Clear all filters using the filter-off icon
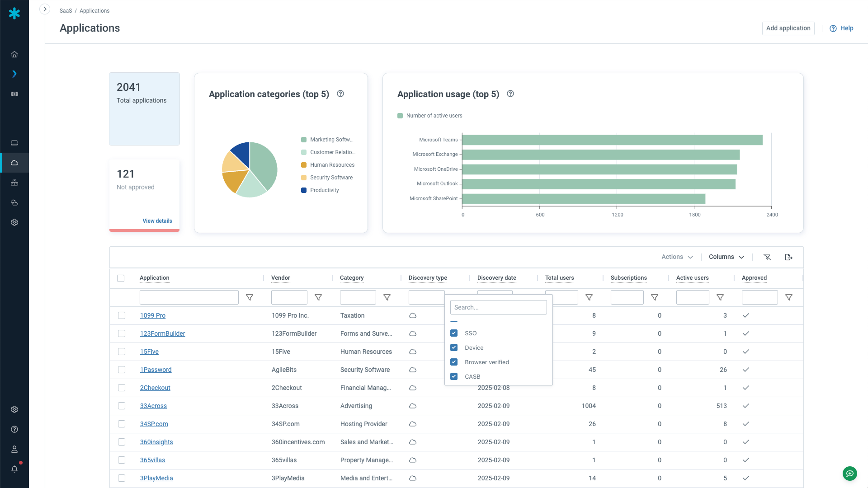 point(768,257)
